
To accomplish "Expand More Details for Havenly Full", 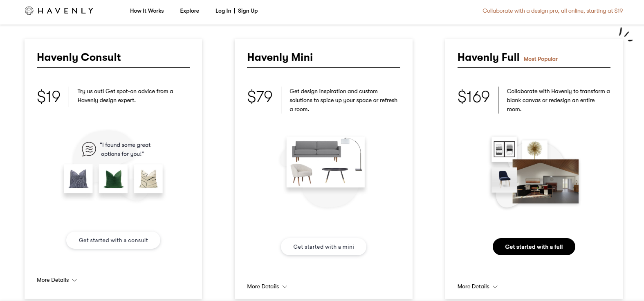I will [477, 287].
